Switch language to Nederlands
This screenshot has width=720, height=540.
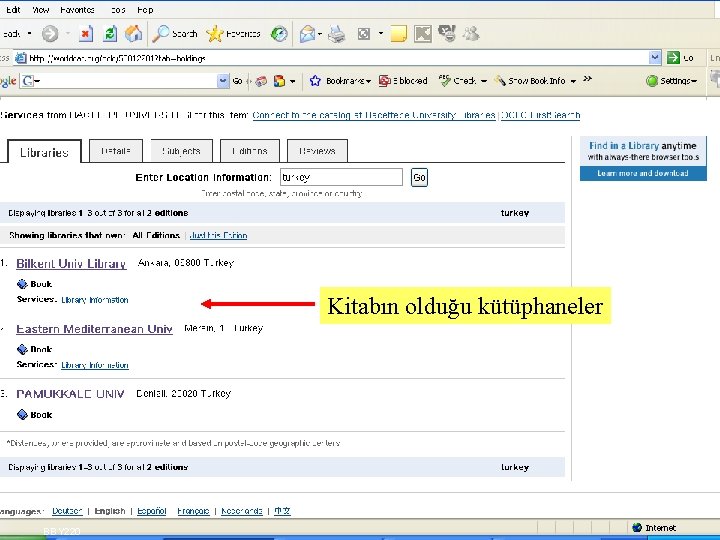point(242,511)
